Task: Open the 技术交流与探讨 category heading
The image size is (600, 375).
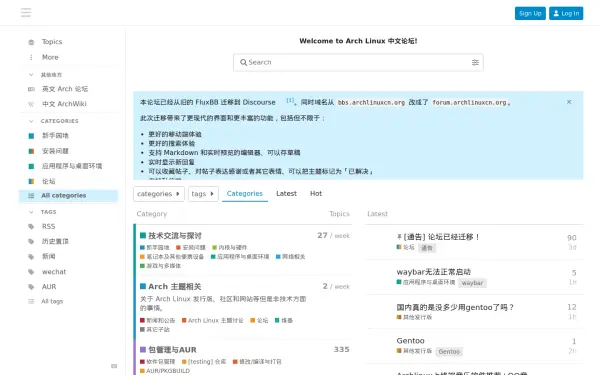Action: (174, 236)
